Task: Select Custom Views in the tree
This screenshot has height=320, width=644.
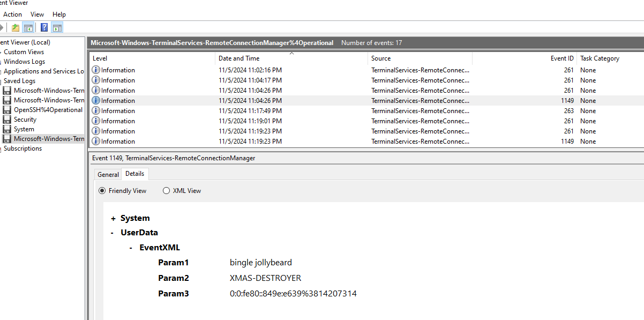Action: pyautogui.click(x=24, y=52)
